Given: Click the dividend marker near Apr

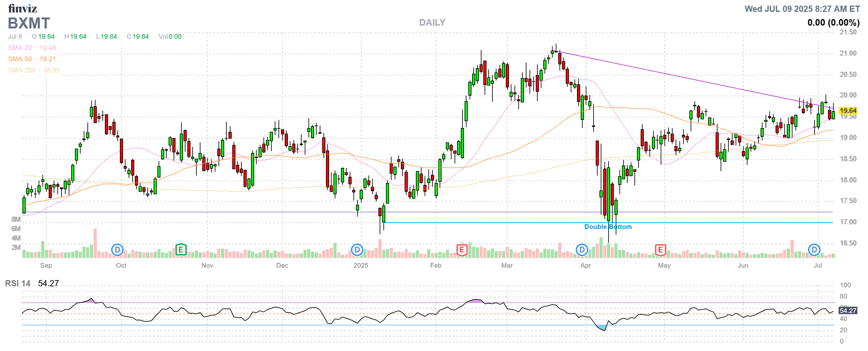Looking at the screenshot, I should [582, 250].
